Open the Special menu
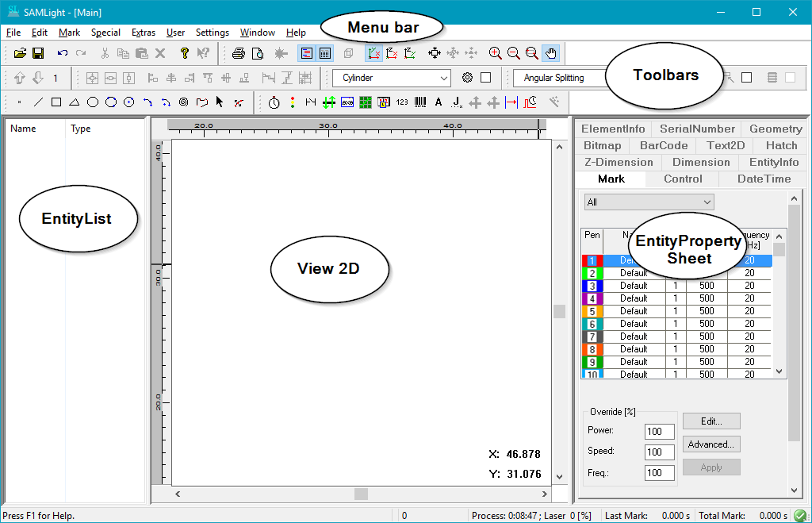 point(105,33)
